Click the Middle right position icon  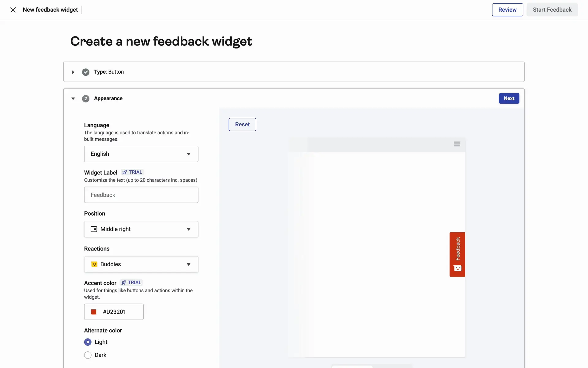tap(94, 229)
